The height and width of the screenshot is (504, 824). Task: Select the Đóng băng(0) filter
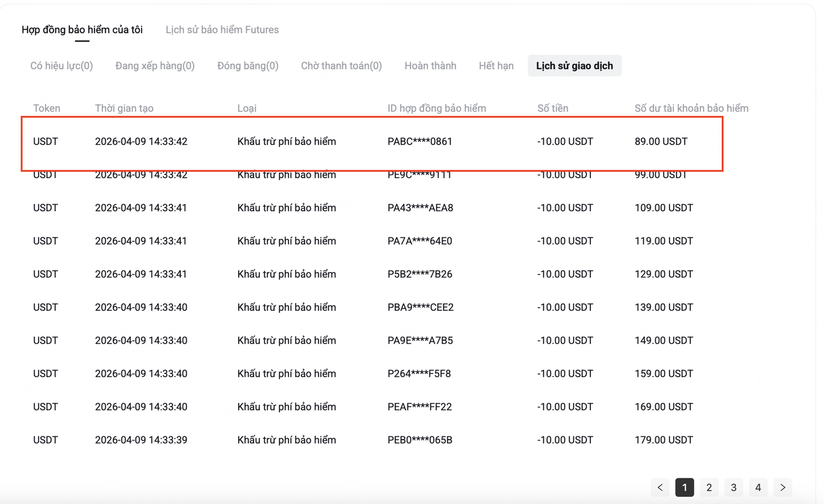(248, 66)
